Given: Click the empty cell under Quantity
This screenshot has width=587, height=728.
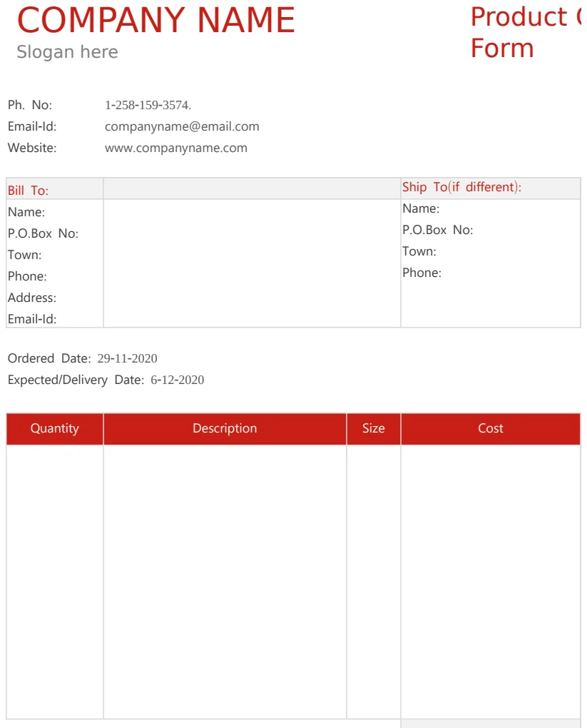Looking at the screenshot, I should click(x=55, y=582).
